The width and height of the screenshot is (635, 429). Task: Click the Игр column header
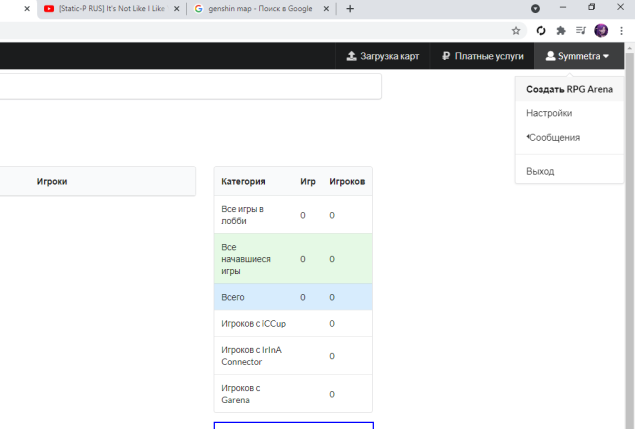308,181
